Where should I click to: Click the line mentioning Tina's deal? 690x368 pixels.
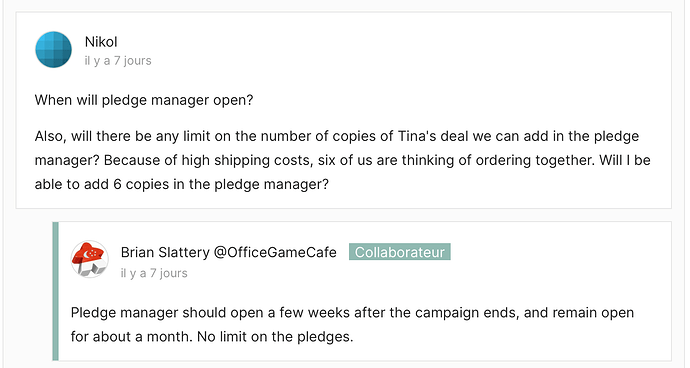pyautogui.click(x=337, y=136)
